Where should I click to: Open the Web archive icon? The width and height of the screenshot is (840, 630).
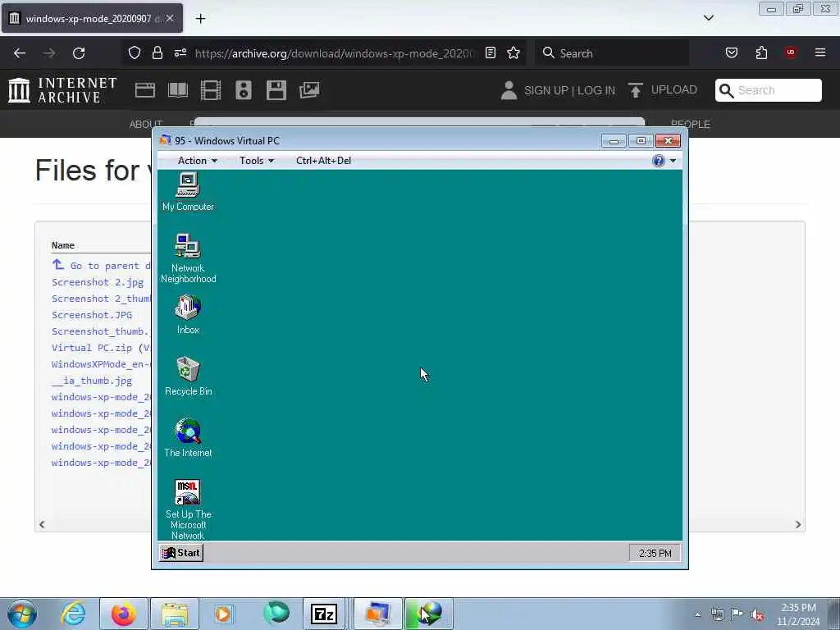pyautogui.click(x=144, y=90)
